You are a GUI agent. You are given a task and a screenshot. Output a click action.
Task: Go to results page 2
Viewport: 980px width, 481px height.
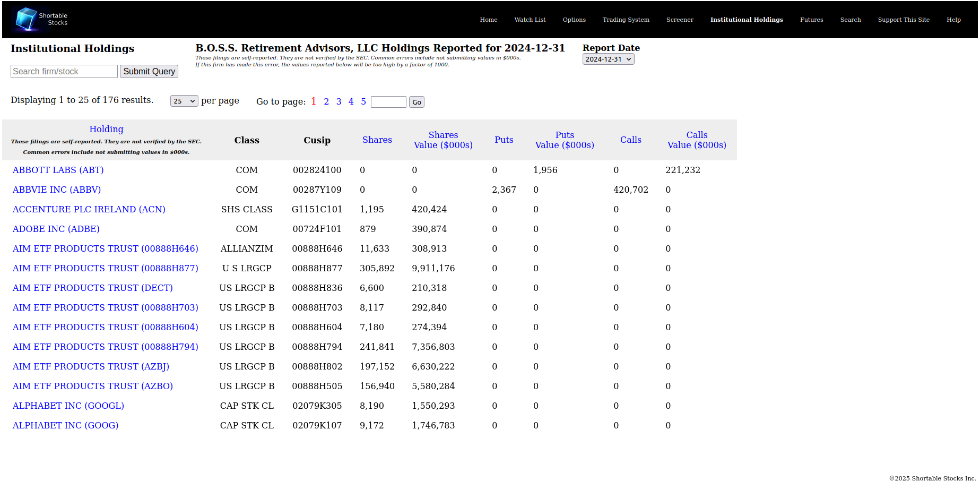326,101
